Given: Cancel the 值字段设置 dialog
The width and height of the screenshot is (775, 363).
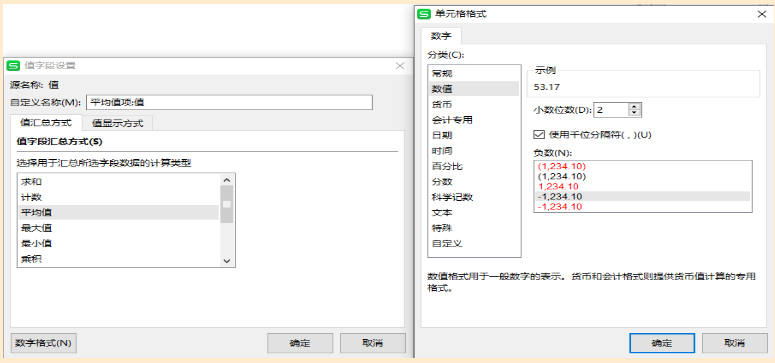Looking at the screenshot, I should (373, 343).
